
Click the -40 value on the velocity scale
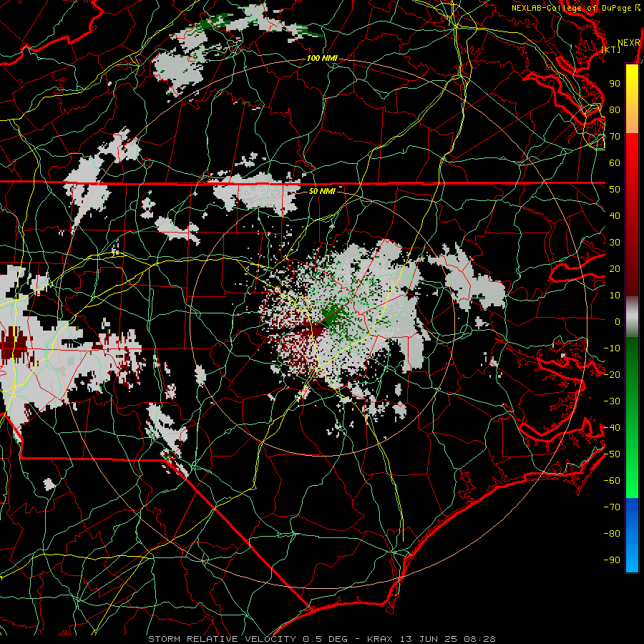612,428
